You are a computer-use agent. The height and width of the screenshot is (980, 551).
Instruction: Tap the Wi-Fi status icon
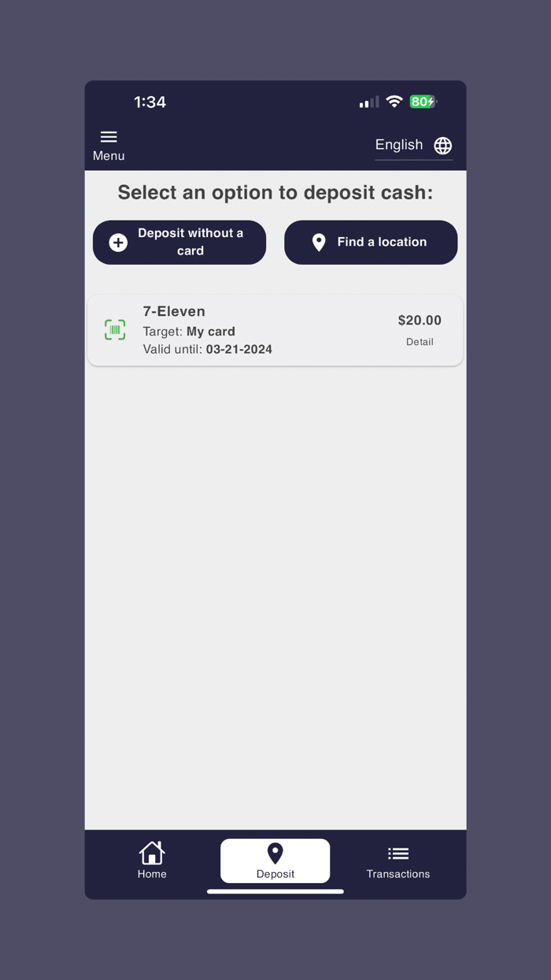[x=394, y=102]
